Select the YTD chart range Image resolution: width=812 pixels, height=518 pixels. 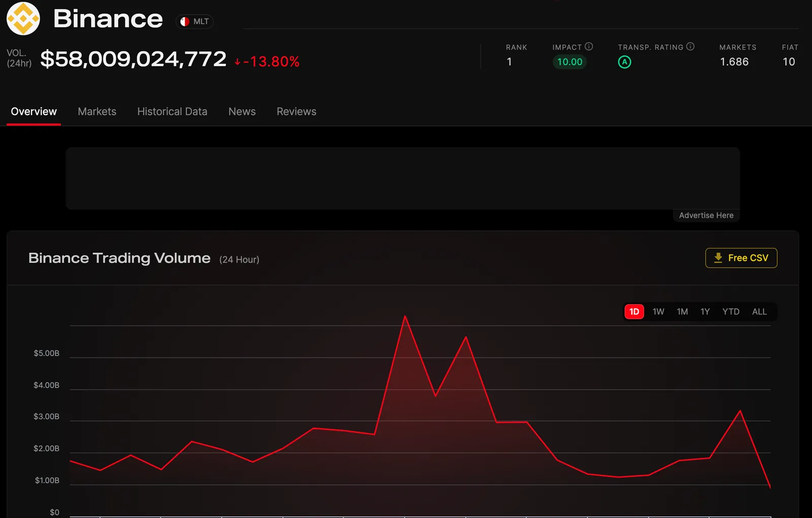pos(731,312)
